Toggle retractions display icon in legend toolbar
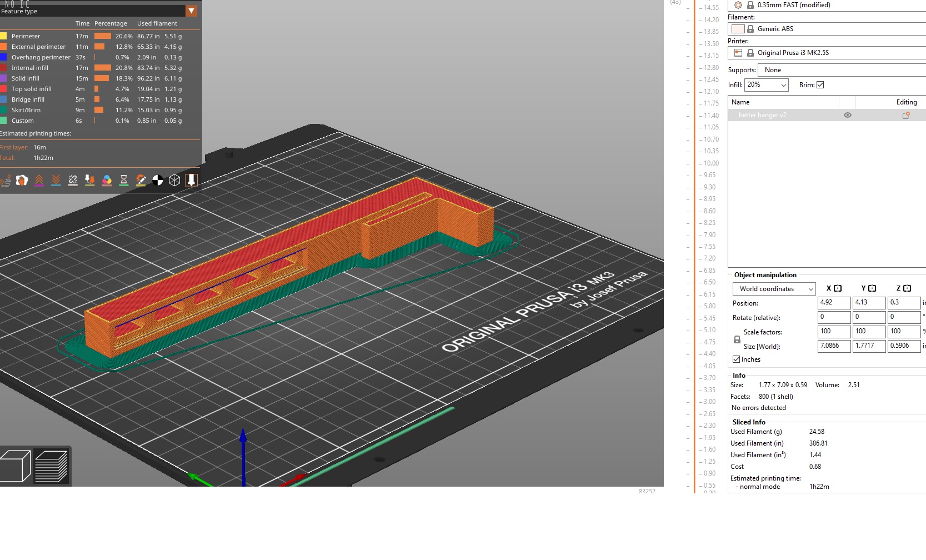Screen dimensions: 926x560 point(39,180)
